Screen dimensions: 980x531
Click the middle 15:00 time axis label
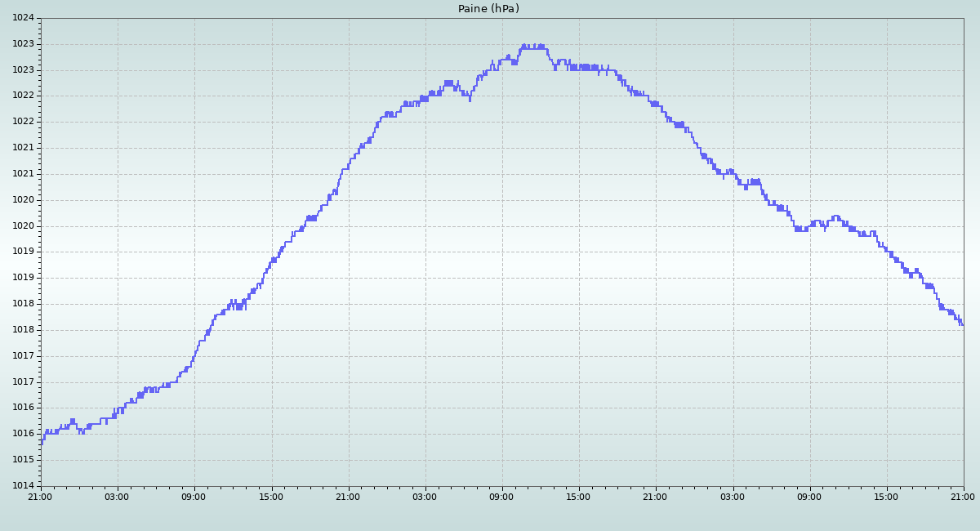point(578,497)
